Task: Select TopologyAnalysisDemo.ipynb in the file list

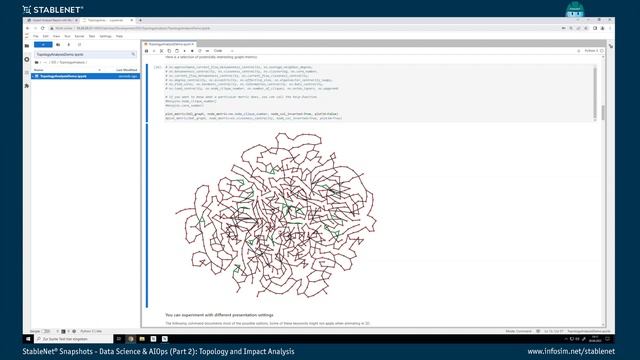Action: (x=86, y=76)
